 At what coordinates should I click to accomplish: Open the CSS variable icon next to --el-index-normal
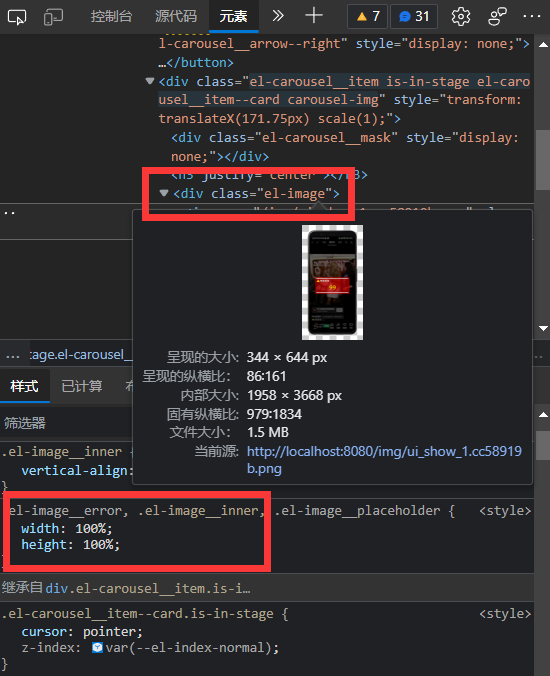(x=97, y=648)
